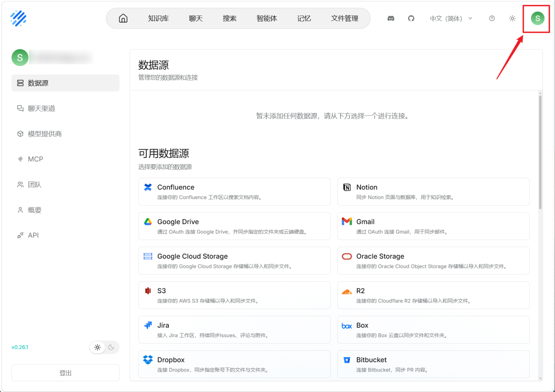Click the 可用数据源 heading

(163, 154)
